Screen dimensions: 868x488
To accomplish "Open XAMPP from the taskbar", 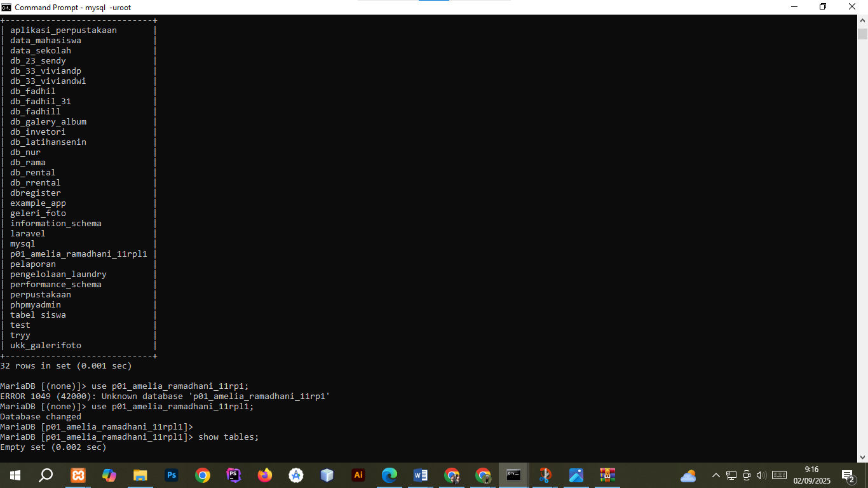I will pyautogui.click(x=78, y=475).
